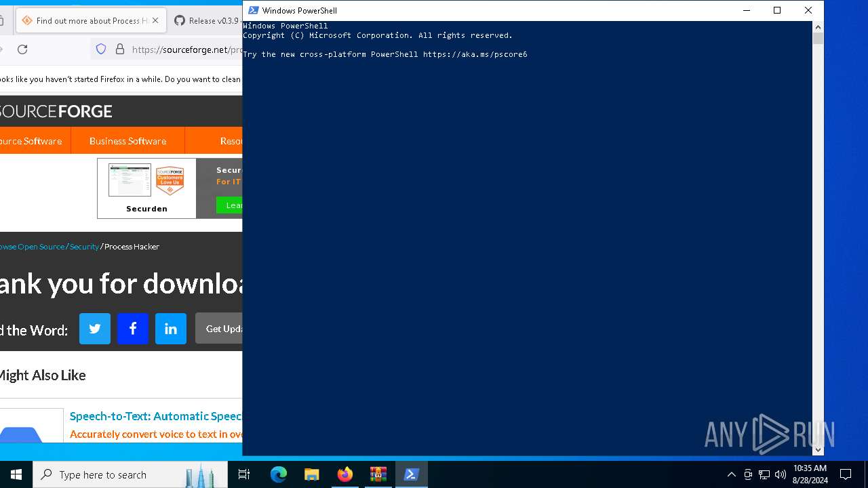Close the Windows PowerShell window
This screenshot has width=868, height=488.
[x=808, y=10]
